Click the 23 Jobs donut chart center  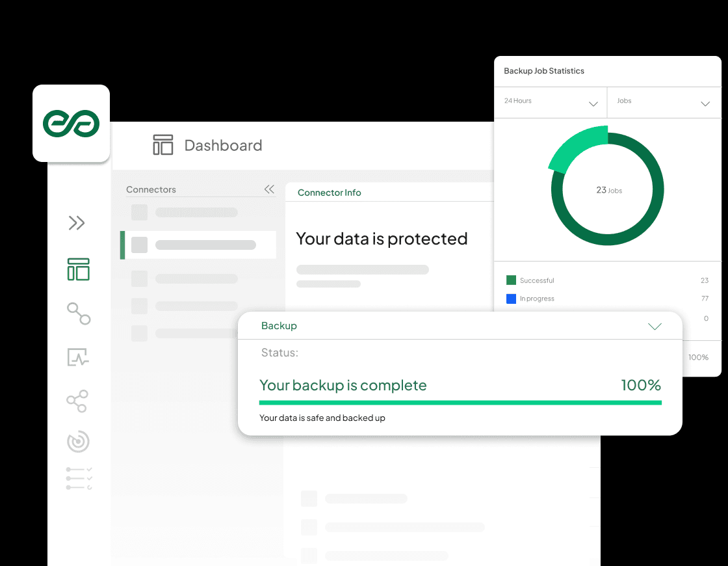[608, 190]
